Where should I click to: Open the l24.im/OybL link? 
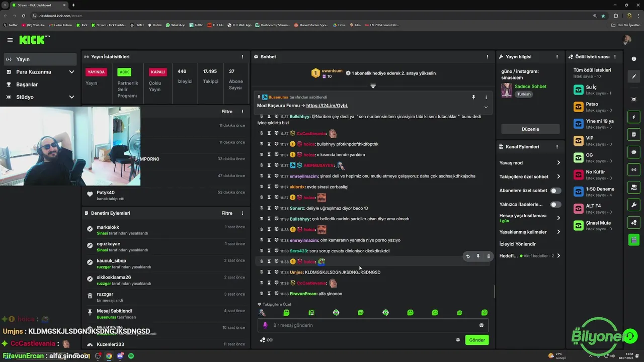coord(327,106)
